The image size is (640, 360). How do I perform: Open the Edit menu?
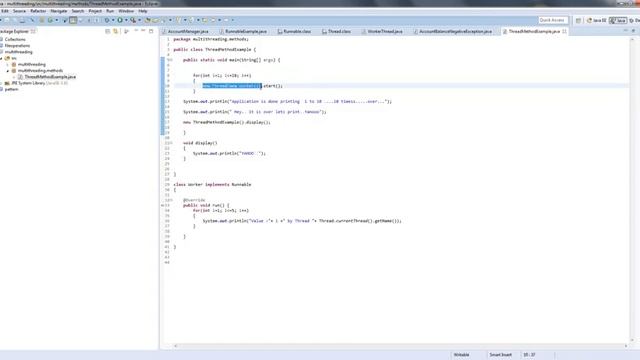click(5, 11)
